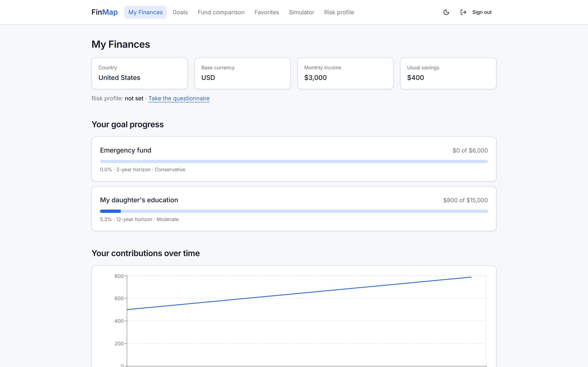588x367 pixels.
Task: Open the Goals tab
Action: [x=180, y=12]
